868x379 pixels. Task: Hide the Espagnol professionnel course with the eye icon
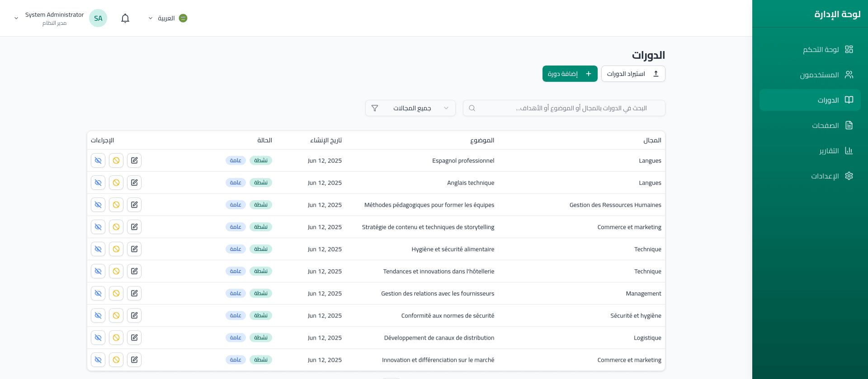click(x=98, y=160)
